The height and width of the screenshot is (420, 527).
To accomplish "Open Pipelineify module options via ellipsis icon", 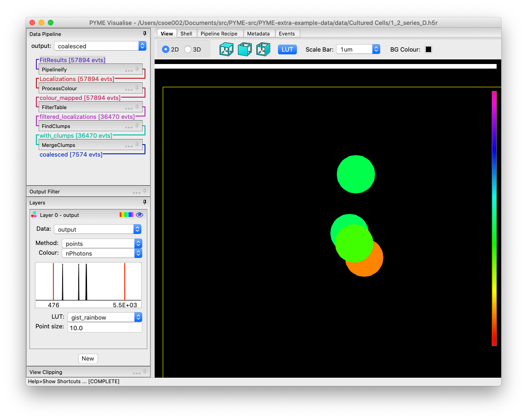I will (x=128, y=70).
